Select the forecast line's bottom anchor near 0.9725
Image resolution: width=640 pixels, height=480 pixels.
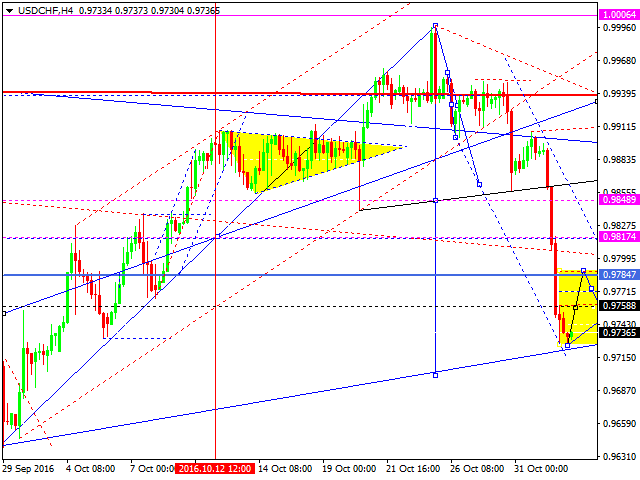tap(567, 346)
